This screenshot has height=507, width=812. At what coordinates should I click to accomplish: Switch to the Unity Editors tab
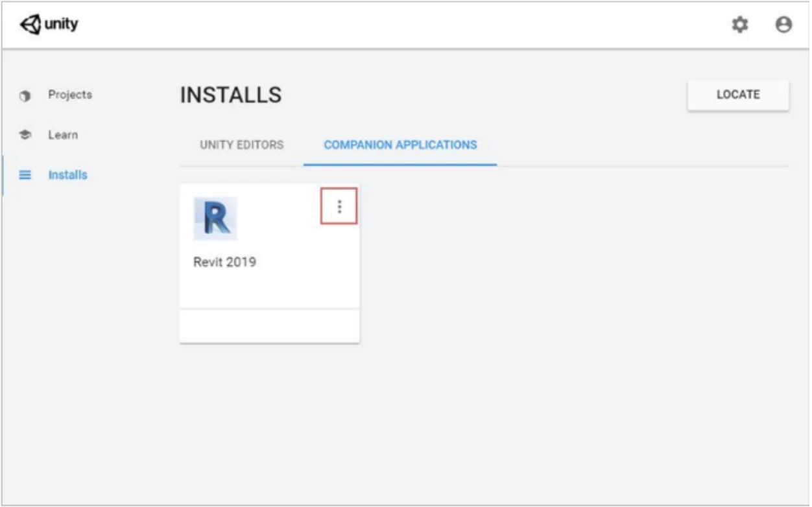pyautogui.click(x=242, y=145)
